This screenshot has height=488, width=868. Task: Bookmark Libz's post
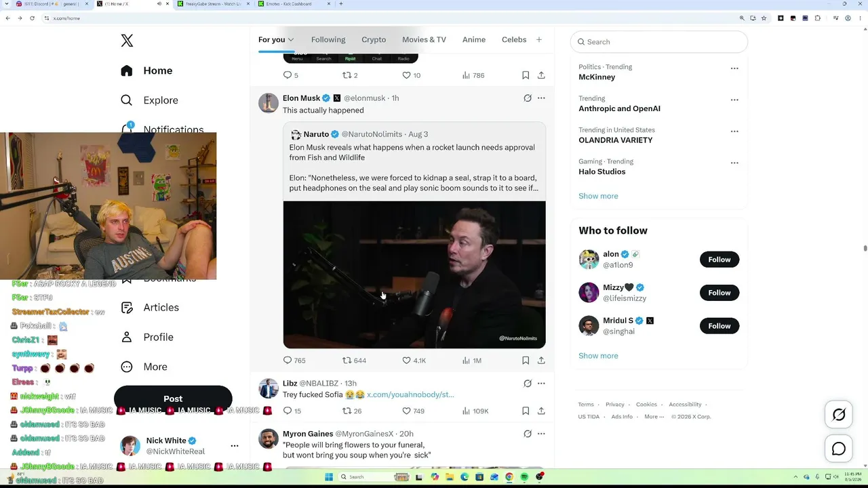526,411
